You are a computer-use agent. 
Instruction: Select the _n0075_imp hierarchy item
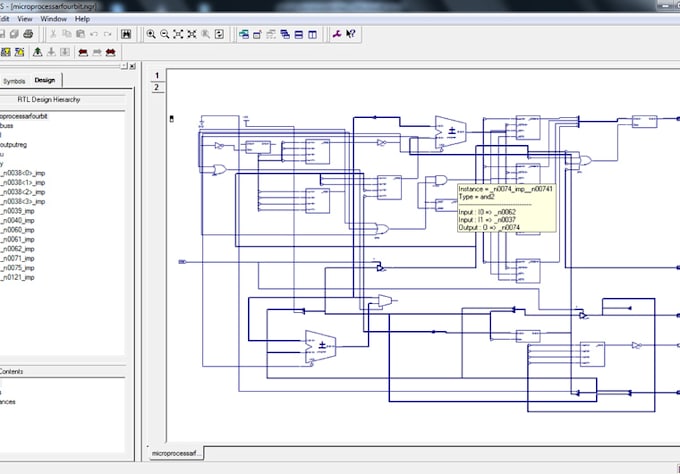click(x=18, y=268)
